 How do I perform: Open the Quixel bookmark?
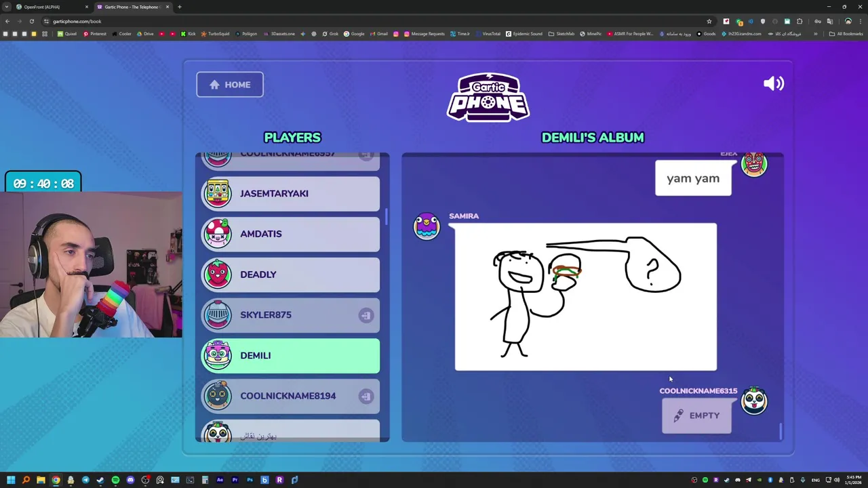(66, 34)
